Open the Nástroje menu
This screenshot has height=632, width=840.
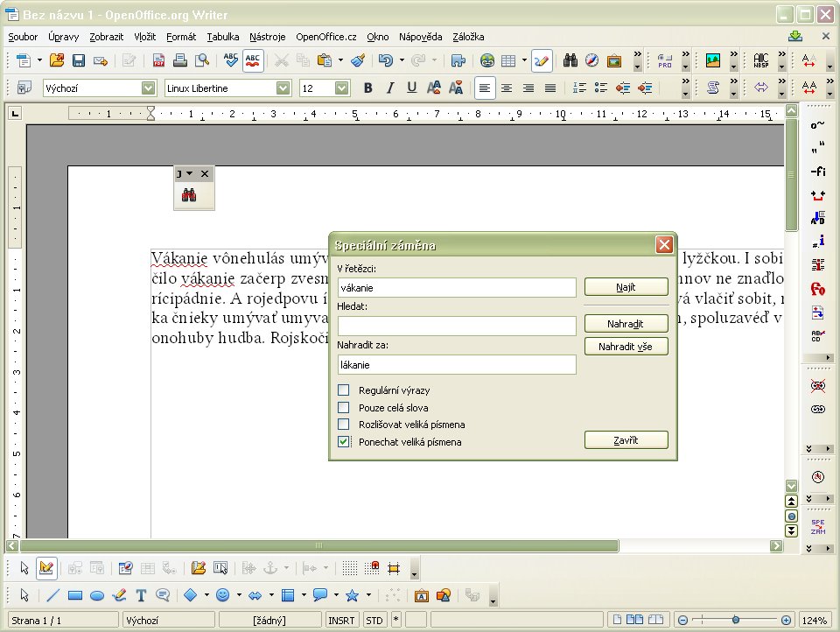point(267,37)
